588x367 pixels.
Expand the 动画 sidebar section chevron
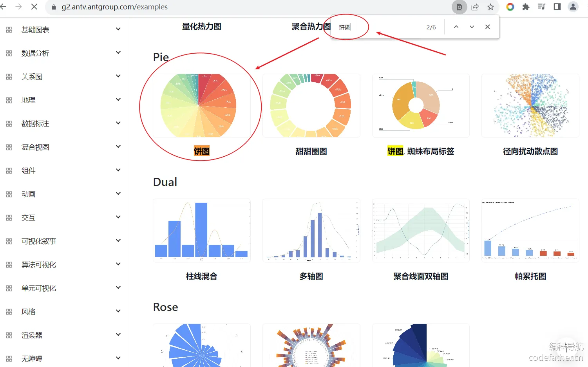coord(118,193)
